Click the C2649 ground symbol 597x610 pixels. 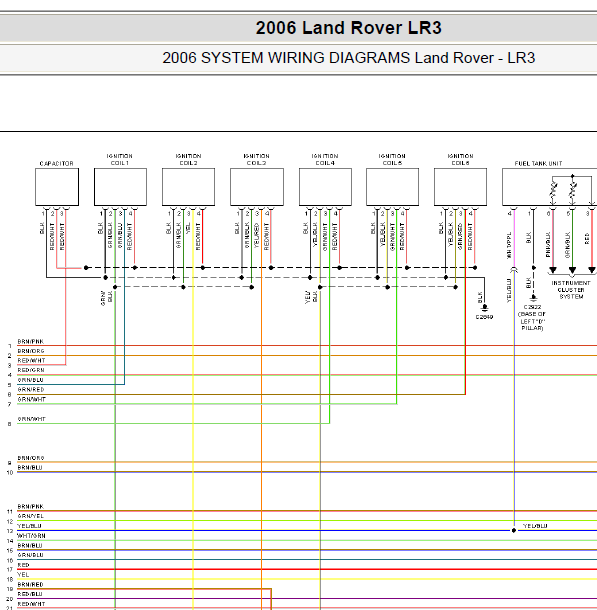[x=484, y=308]
